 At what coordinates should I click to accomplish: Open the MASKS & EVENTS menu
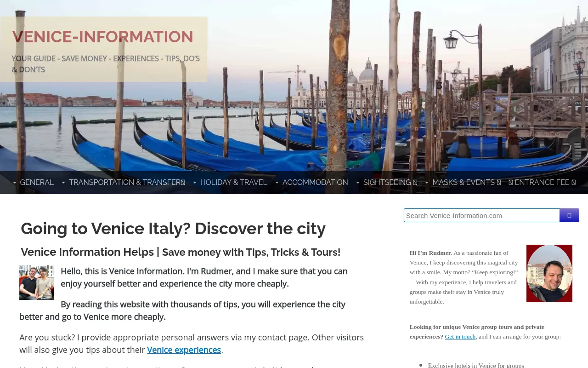467,183
